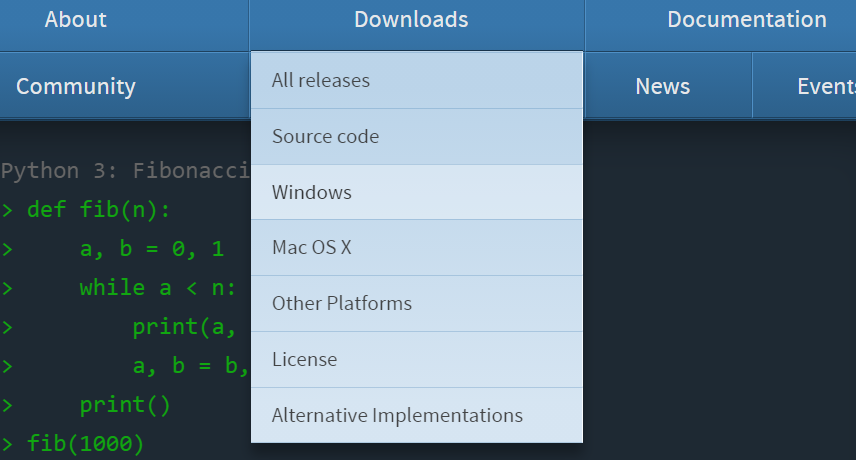The image size is (856, 460).
Task: Select Windows in the Downloads dropdown
Action: tap(417, 192)
